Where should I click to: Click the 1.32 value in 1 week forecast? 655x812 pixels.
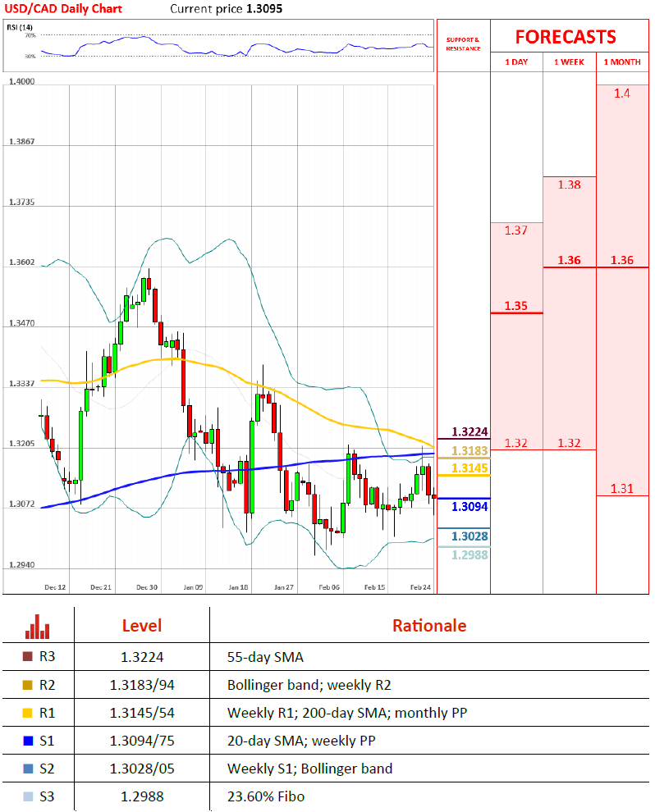(x=569, y=443)
